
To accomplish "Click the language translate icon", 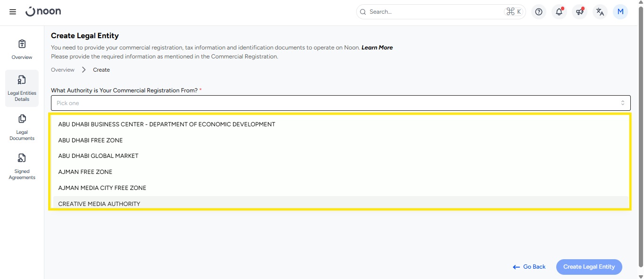I will [600, 12].
